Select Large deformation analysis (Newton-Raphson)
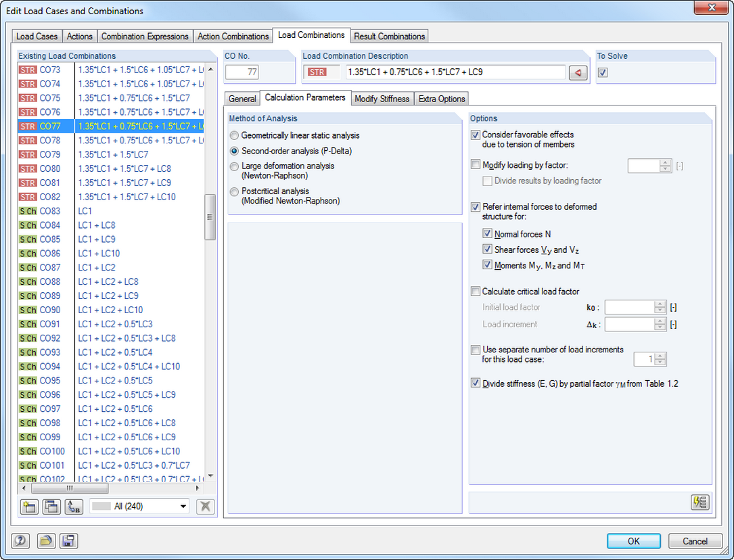 pos(235,166)
